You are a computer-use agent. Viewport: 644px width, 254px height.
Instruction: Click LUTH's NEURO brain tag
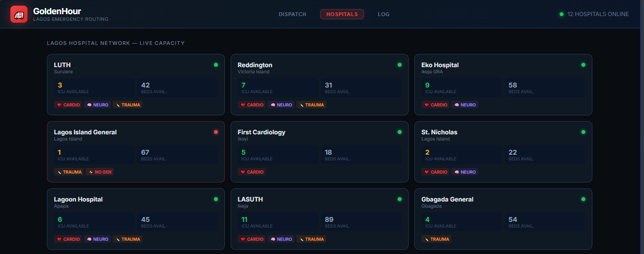coord(98,105)
